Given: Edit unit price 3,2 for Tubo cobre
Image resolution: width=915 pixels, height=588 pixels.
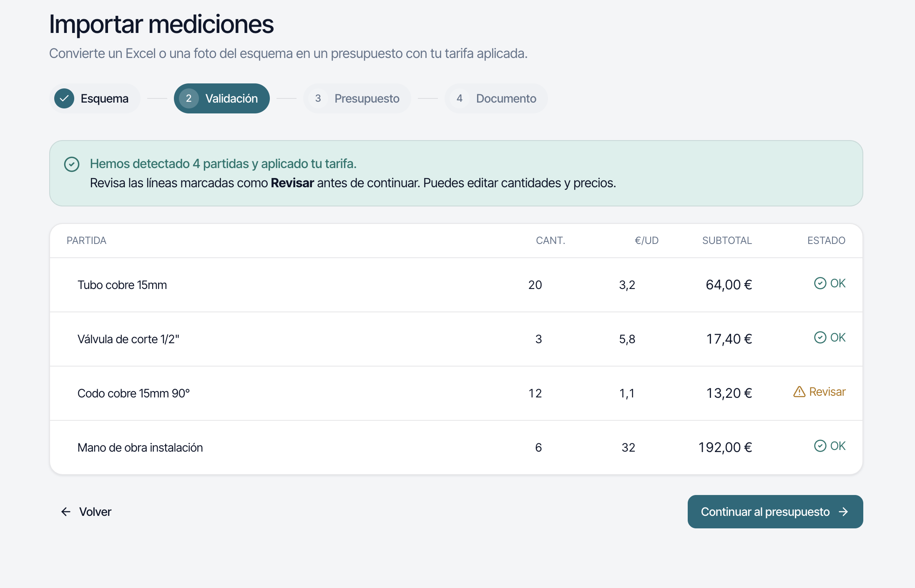Looking at the screenshot, I should [627, 285].
